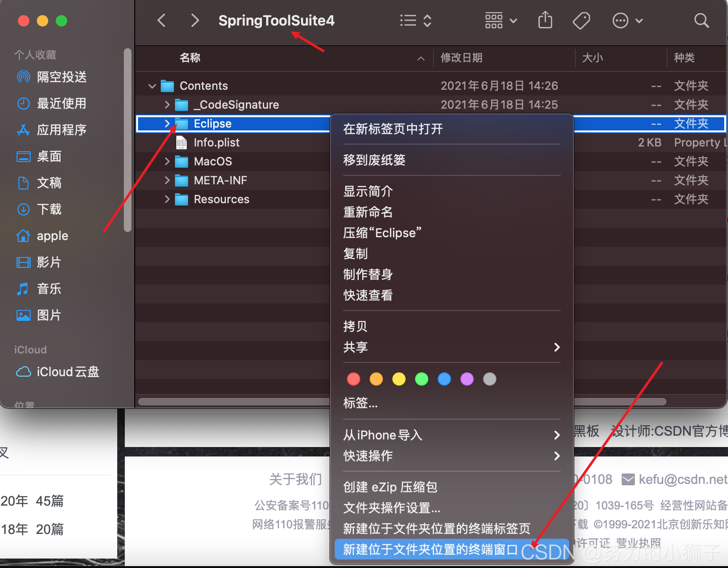Image resolution: width=728 pixels, height=568 pixels.
Task: Open the apple home folder
Action: [43, 235]
